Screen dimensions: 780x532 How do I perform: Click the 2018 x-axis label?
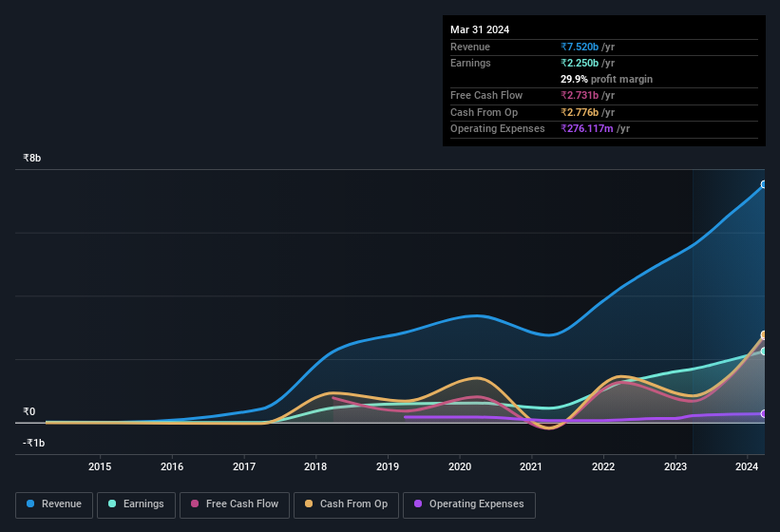315,466
